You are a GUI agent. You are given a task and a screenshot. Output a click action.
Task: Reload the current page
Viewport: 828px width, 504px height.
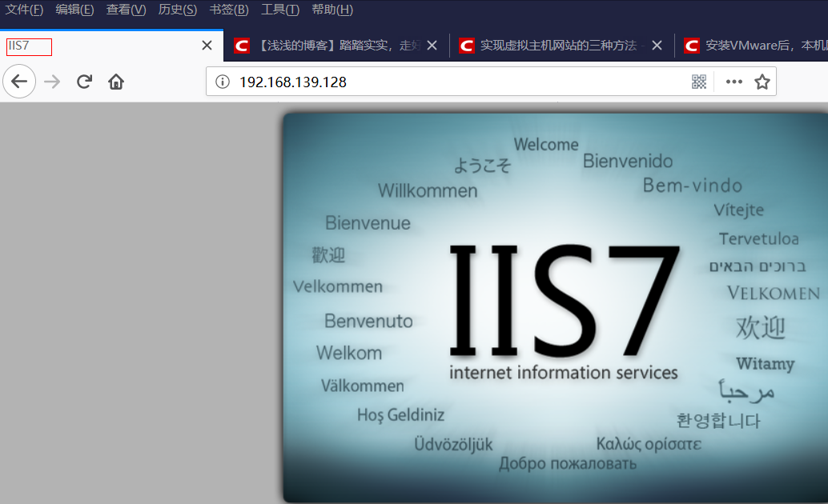tap(84, 82)
